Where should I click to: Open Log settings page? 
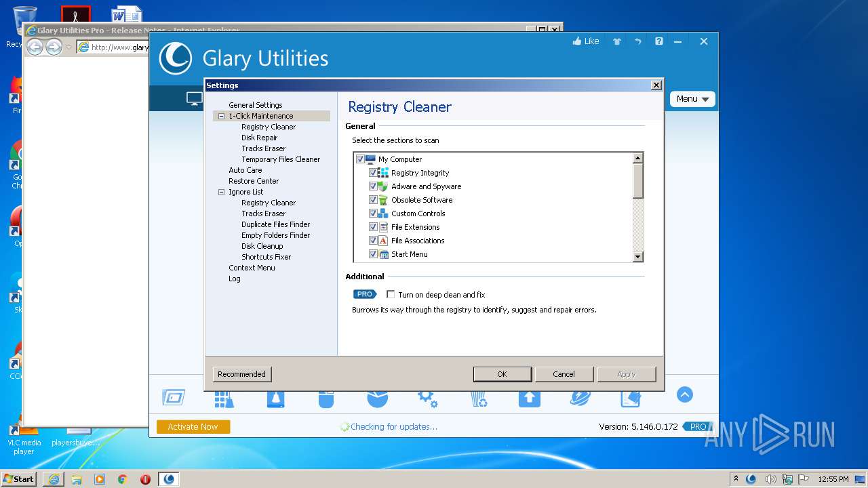click(x=235, y=279)
